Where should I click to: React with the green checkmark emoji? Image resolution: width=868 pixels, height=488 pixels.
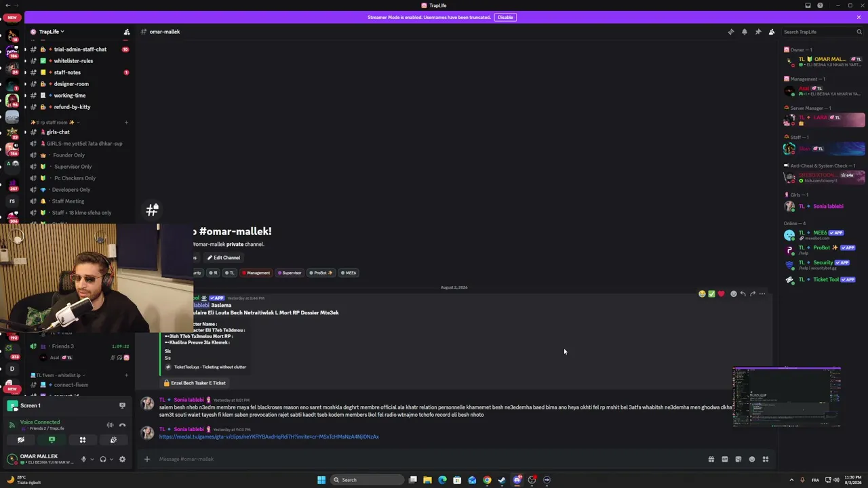click(x=711, y=293)
